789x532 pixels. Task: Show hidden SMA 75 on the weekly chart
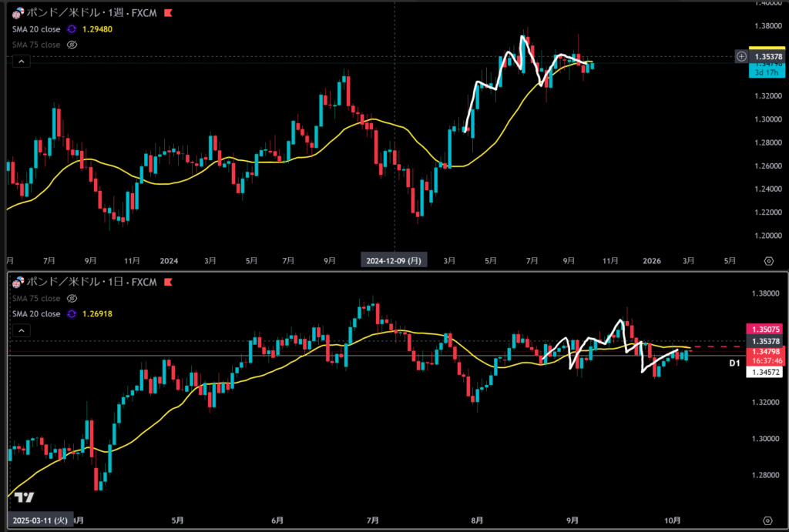pyautogui.click(x=72, y=45)
